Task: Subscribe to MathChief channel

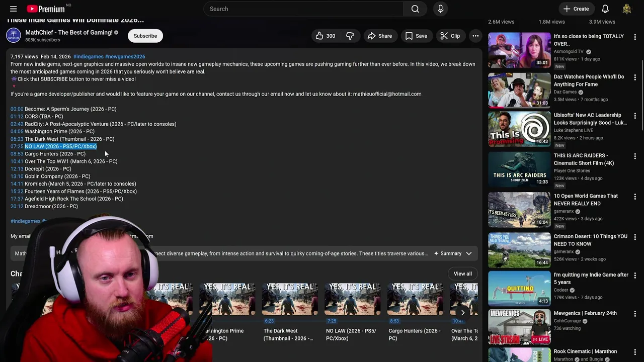Action: [145, 36]
